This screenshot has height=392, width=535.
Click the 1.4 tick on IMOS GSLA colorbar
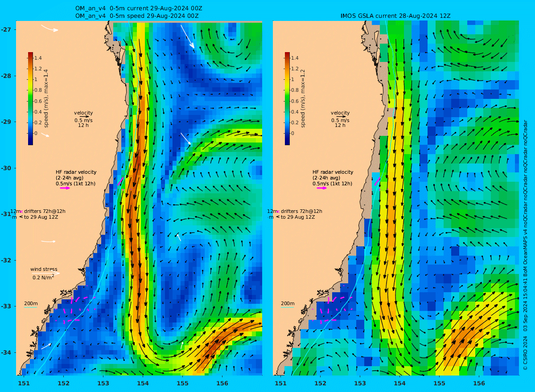[295, 58]
